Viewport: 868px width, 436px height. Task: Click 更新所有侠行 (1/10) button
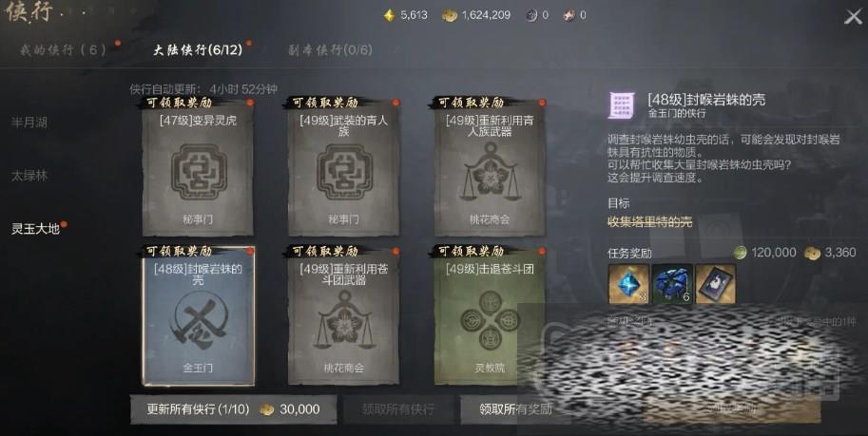point(233,409)
